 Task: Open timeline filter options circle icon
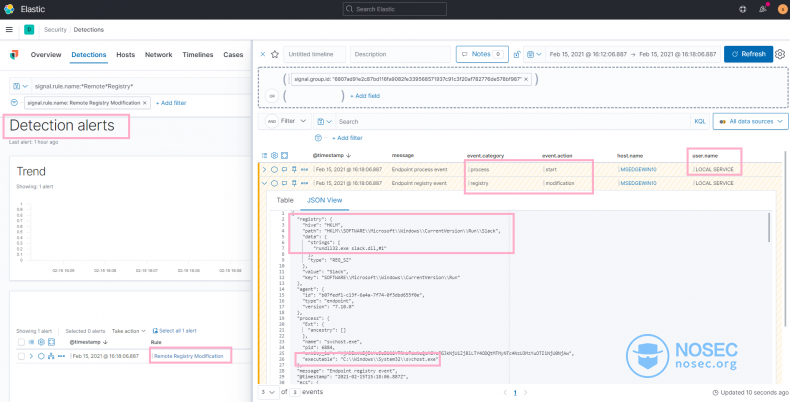[318, 138]
